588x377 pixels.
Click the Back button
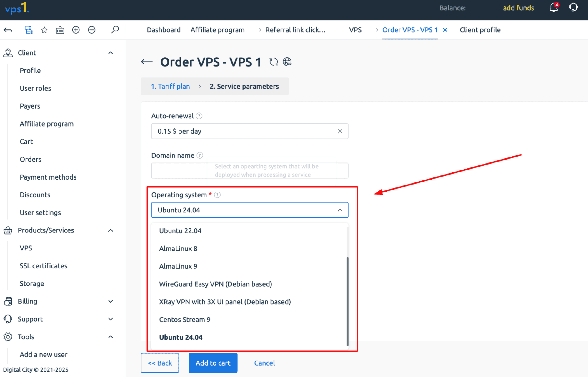tap(160, 363)
